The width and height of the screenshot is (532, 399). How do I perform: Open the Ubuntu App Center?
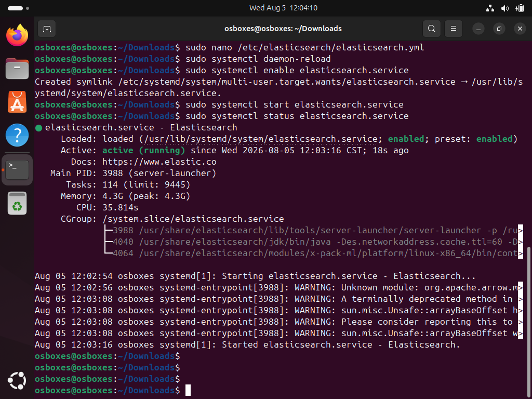click(x=17, y=102)
